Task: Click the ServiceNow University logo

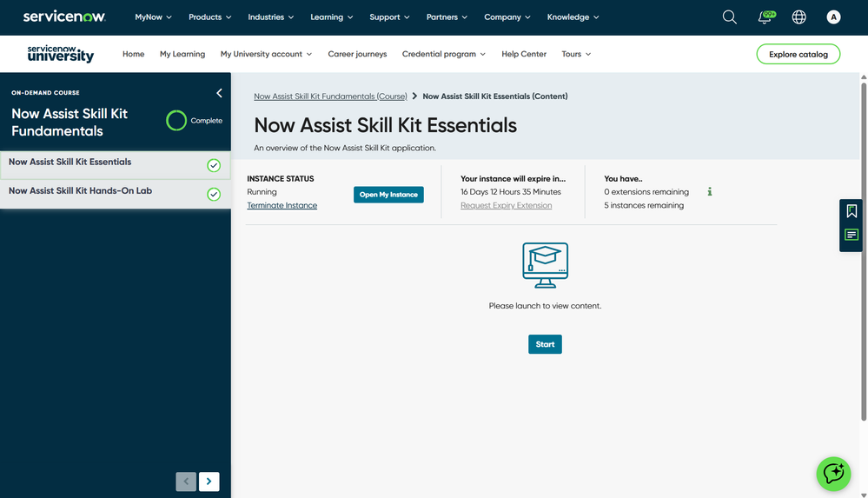Action: (60, 54)
